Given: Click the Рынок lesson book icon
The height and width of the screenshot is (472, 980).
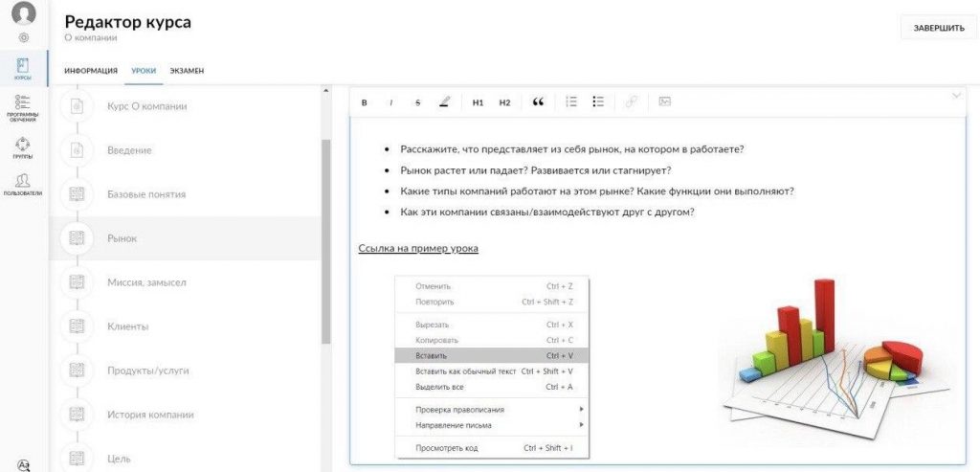Looking at the screenshot, I should coord(77,238).
